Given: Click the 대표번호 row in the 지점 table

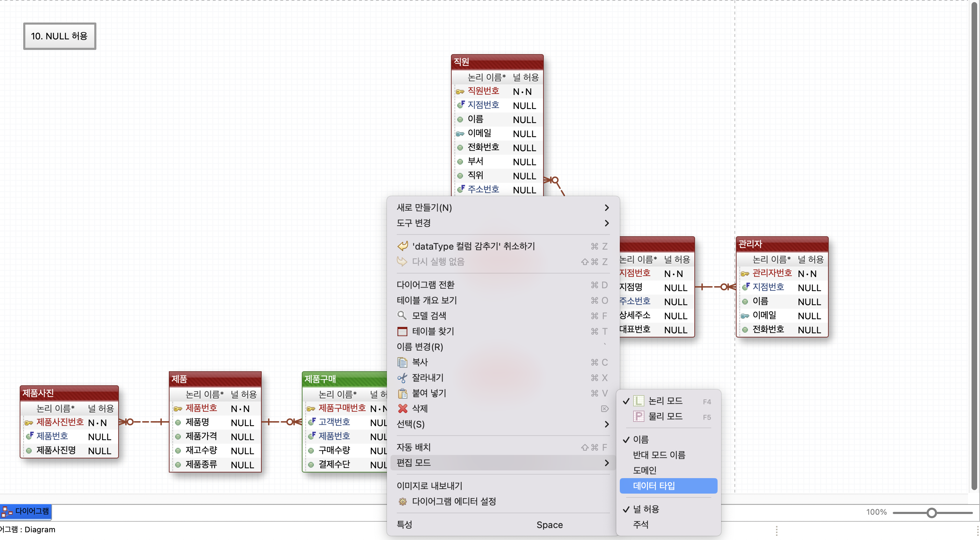Looking at the screenshot, I should [656, 330].
